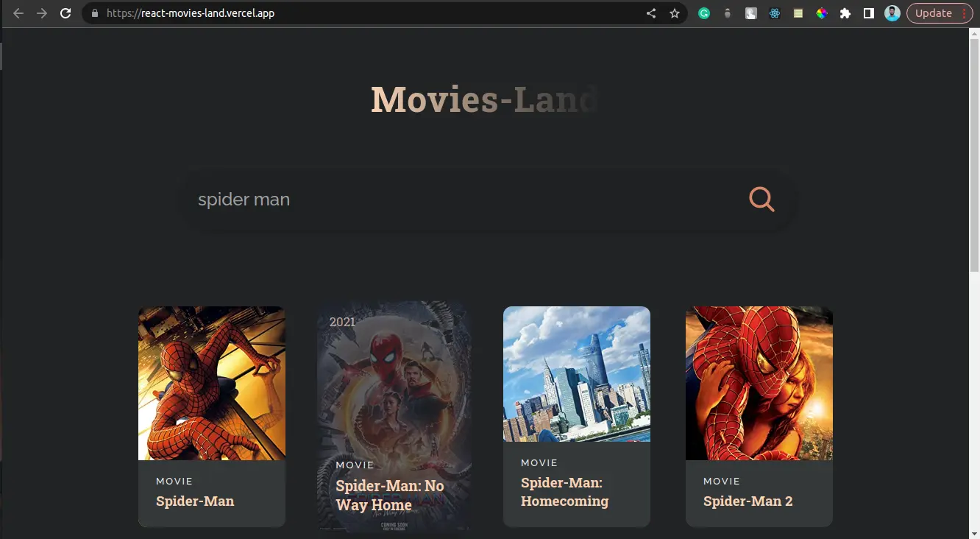The height and width of the screenshot is (539, 980).
Task: Open the Extensions puzzle piece menu
Action: click(x=845, y=13)
